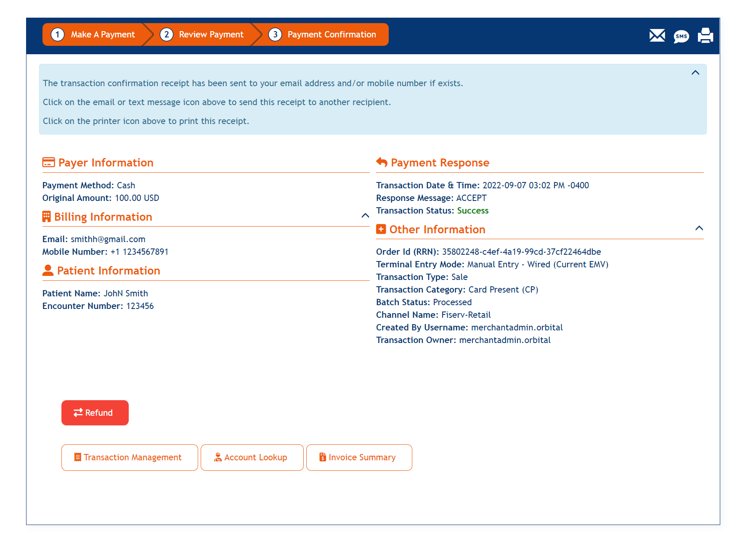Click the printer icon to print receipt
This screenshot has width=756, height=541.
tap(705, 36)
